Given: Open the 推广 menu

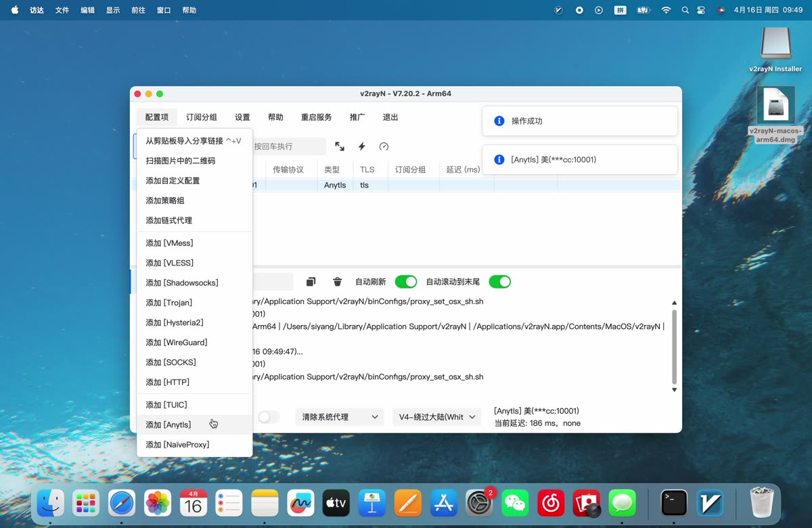Looking at the screenshot, I should click(x=357, y=117).
